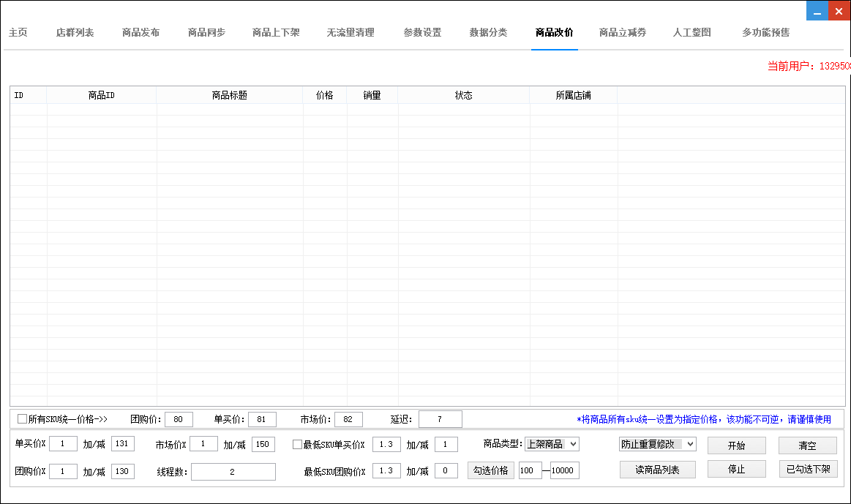
Task: Click the 清空 button
Action: (x=807, y=445)
